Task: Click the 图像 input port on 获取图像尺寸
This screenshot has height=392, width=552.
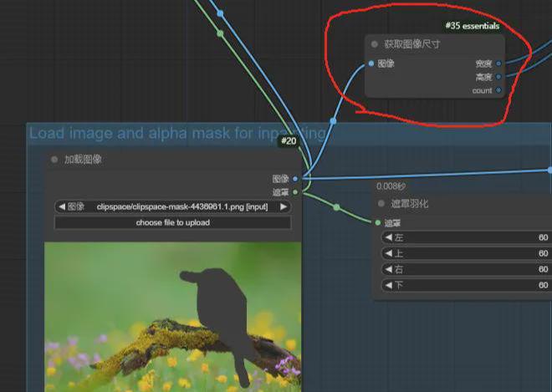Action: point(371,64)
